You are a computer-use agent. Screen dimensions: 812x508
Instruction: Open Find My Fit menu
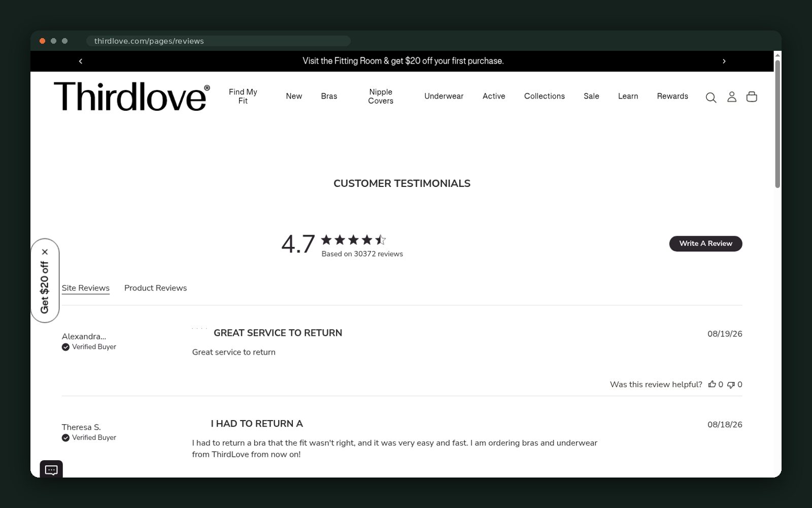(x=243, y=97)
